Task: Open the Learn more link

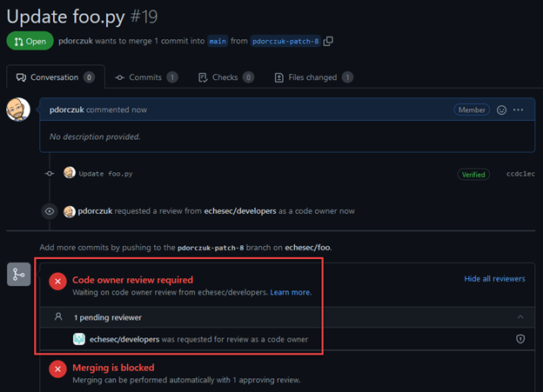Action: pos(291,293)
